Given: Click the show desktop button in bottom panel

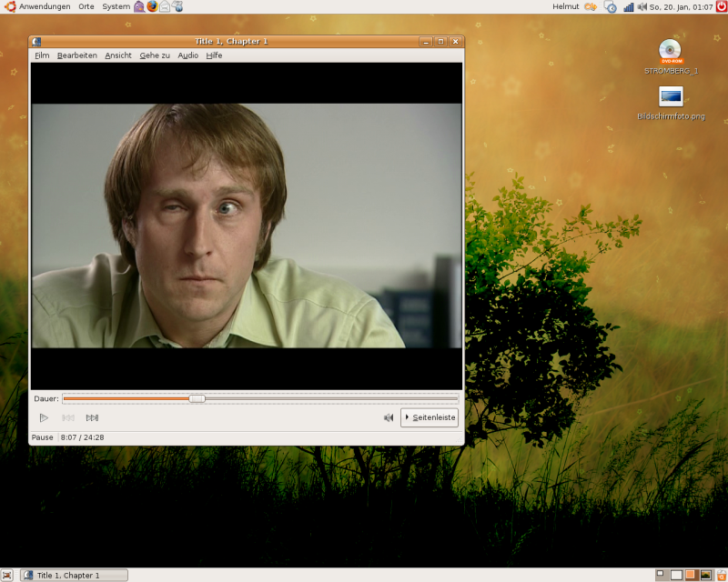Looking at the screenshot, I should coord(7,575).
